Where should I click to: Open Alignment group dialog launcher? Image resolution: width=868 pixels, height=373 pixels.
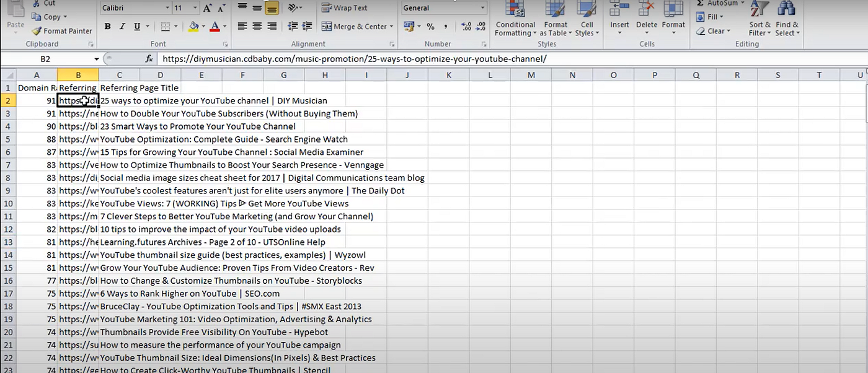392,45
